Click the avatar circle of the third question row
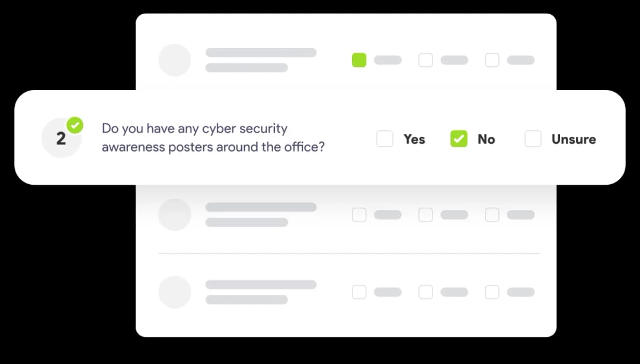640x364 pixels. point(175,214)
